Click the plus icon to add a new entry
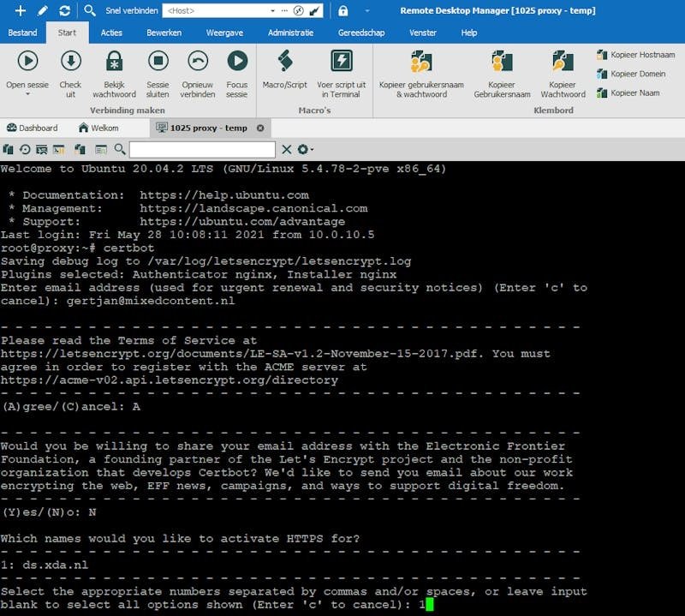Viewport: 685px width, 616px height. [20, 10]
